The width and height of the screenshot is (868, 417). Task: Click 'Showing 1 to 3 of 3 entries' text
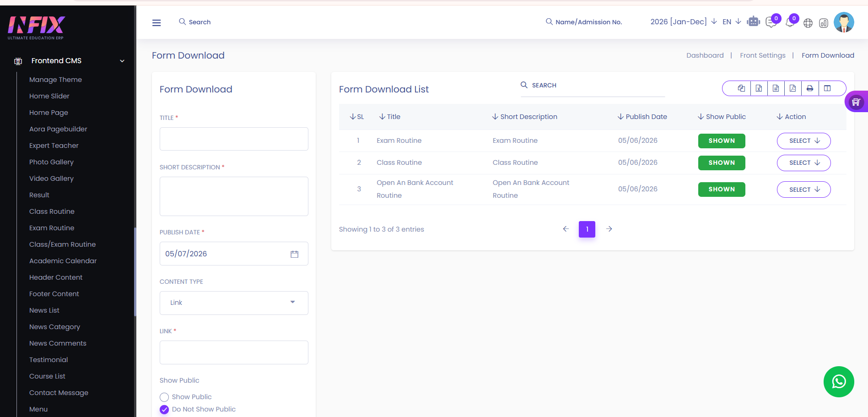coord(382,229)
